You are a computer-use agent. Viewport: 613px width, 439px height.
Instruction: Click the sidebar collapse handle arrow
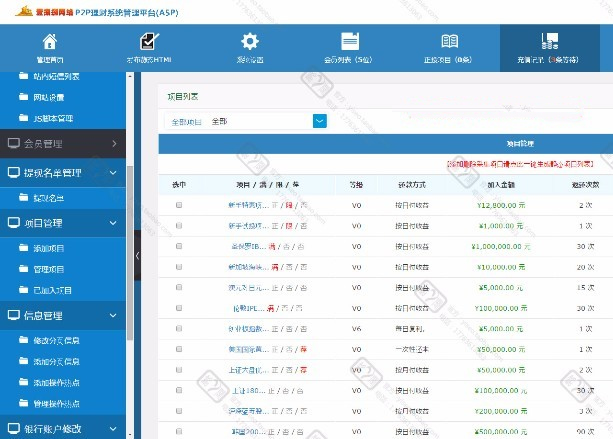click(136, 256)
